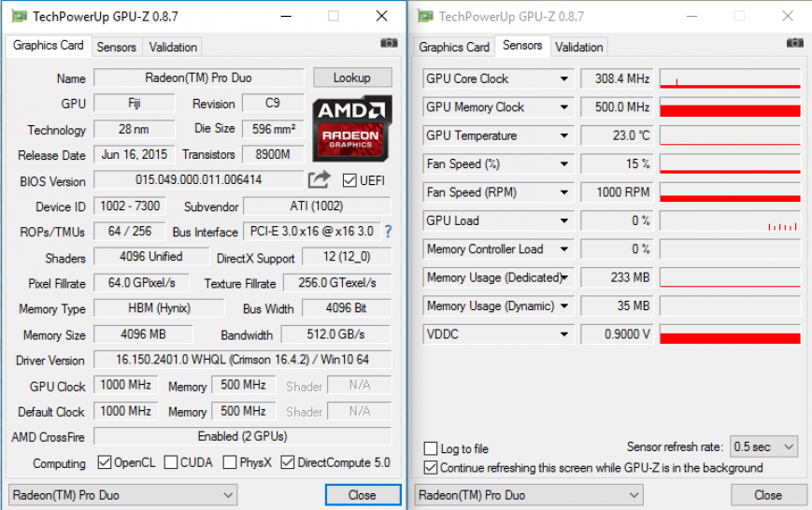Switch to Graphics Card tab in right window
The height and width of the screenshot is (510, 812).
454,47
